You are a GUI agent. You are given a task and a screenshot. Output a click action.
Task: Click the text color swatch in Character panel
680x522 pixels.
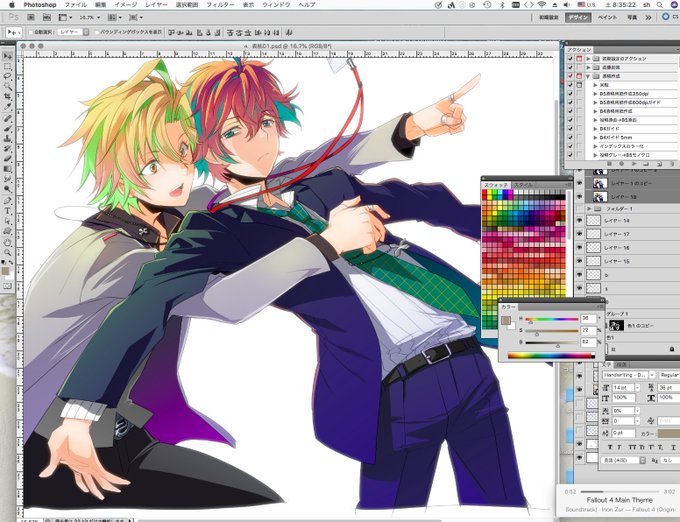669,433
